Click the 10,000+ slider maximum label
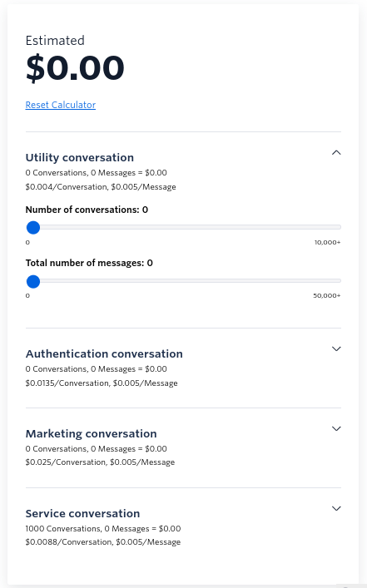Viewport: 367px width, 588px height. pyautogui.click(x=327, y=243)
